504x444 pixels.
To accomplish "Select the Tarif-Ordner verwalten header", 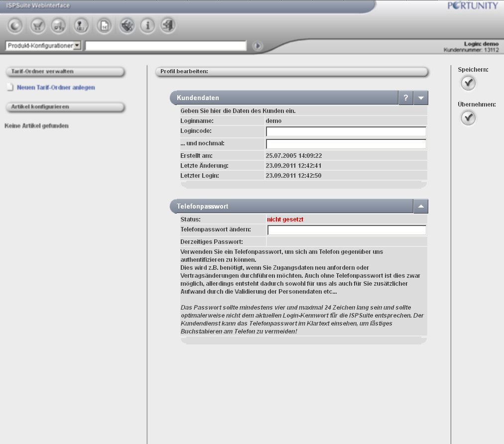I will 64,72.
